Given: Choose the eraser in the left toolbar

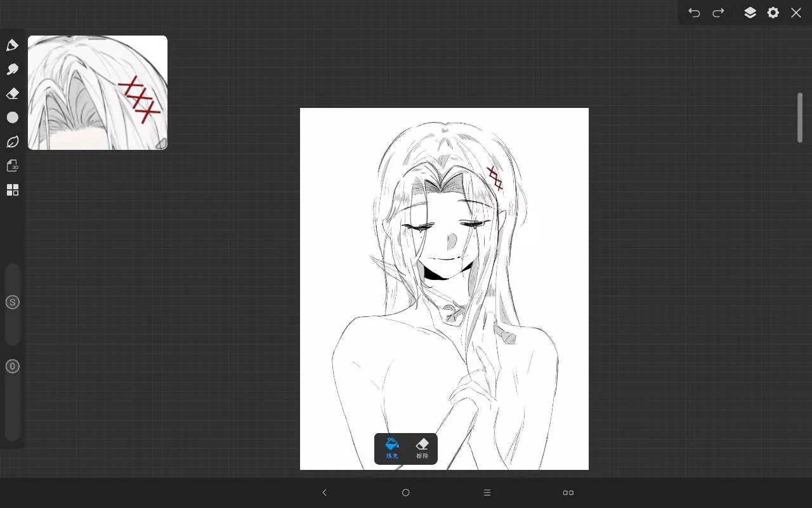Looking at the screenshot, I should tap(12, 93).
